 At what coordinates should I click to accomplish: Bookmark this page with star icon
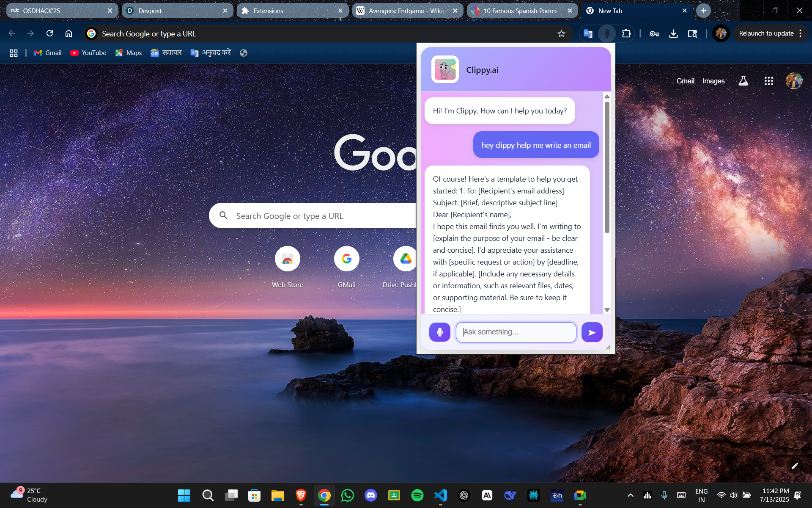561,33
